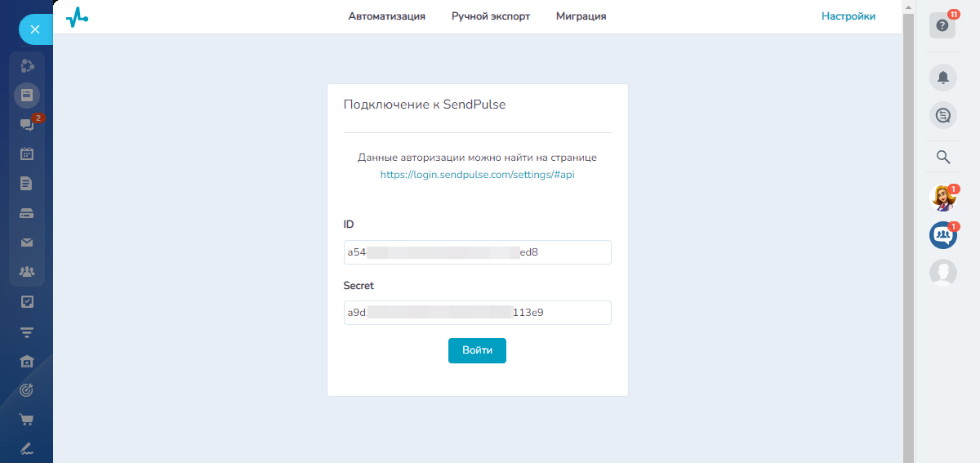Click the Войти button
This screenshot has height=463, width=980.
tap(477, 350)
